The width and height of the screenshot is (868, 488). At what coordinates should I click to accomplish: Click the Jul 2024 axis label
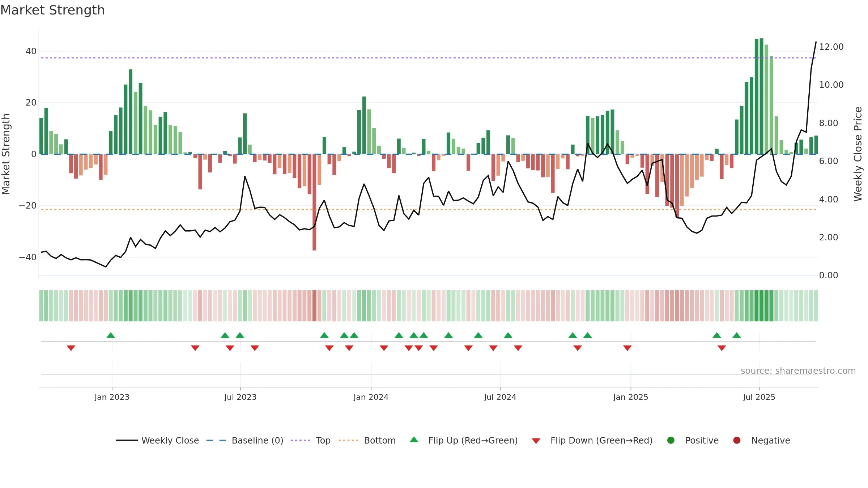click(500, 397)
